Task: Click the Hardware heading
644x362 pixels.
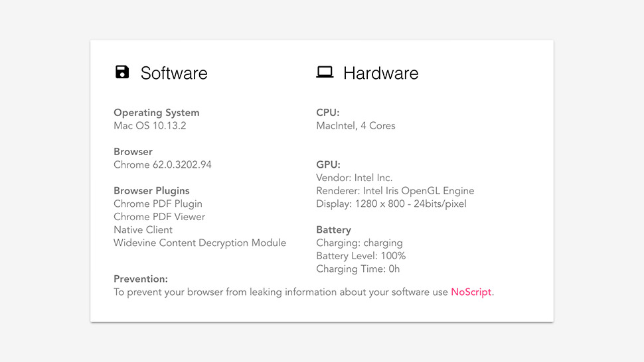Action: pos(380,73)
